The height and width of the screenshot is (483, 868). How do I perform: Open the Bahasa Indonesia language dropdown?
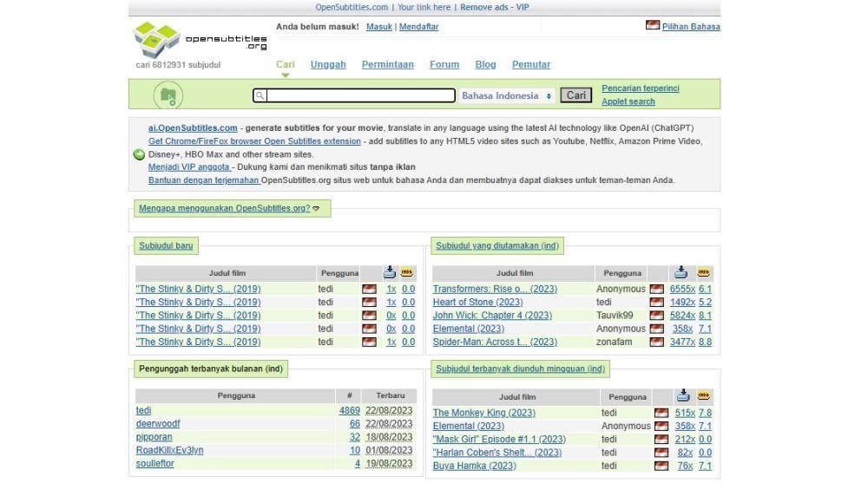coord(507,95)
